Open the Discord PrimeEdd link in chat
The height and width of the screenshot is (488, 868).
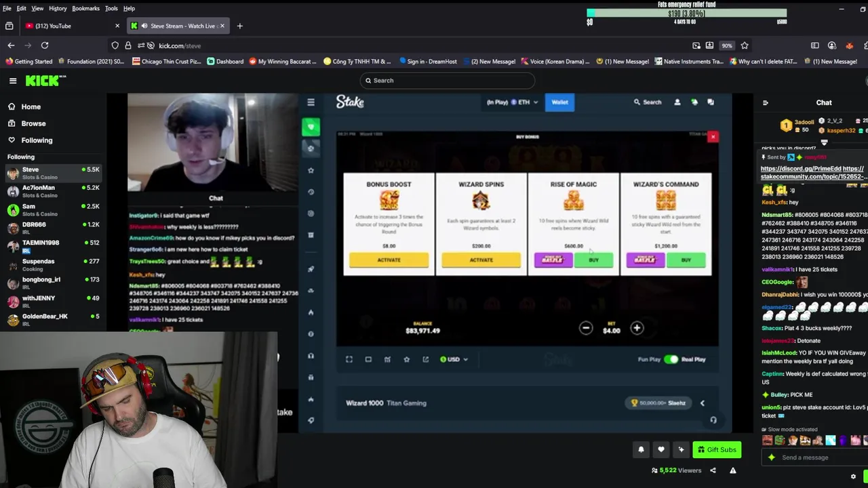click(x=801, y=169)
